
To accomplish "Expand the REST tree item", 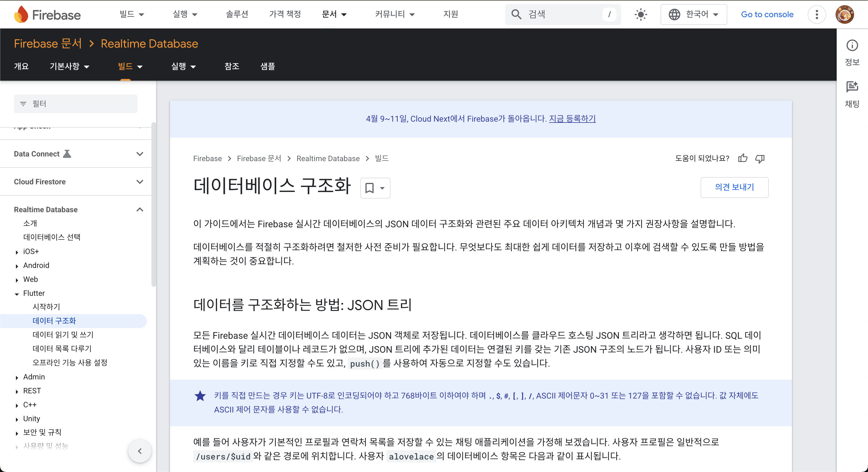I will pos(17,391).
